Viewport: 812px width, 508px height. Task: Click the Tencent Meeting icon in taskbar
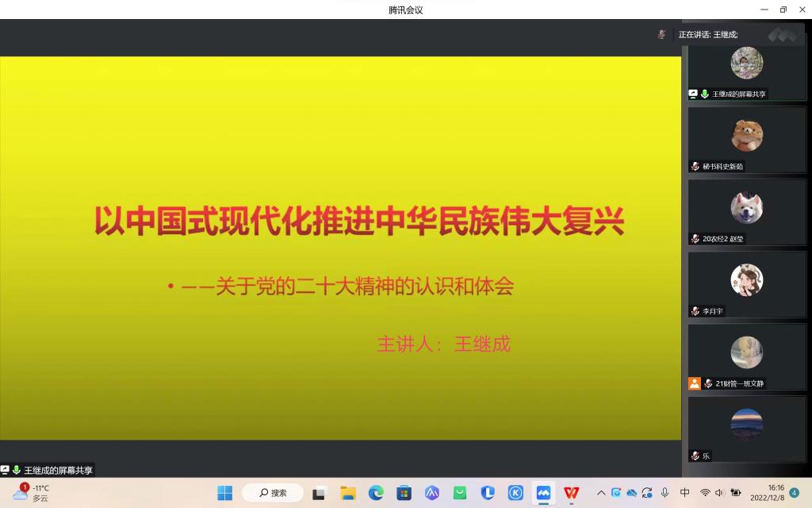click(543, 493)
